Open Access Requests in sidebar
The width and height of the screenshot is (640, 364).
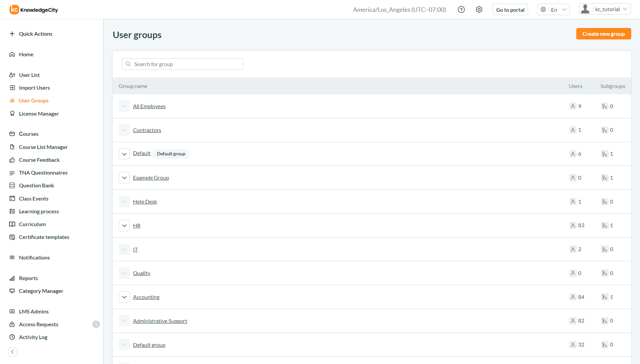tap(38, 324)
